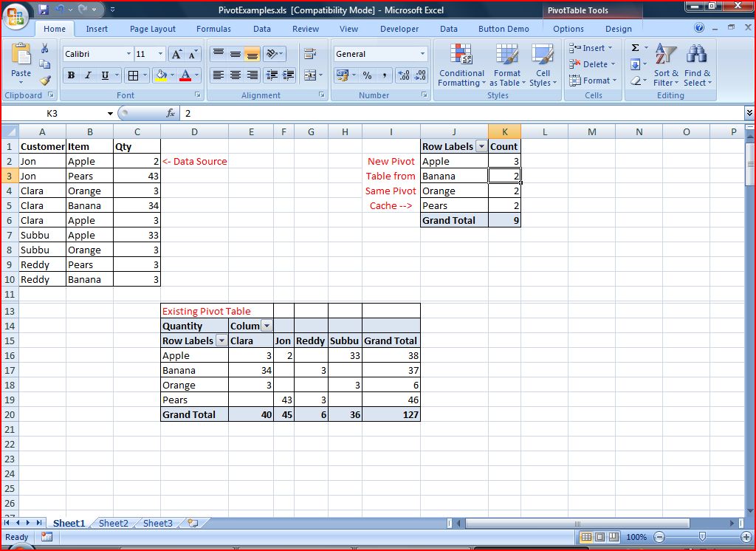Save workbook from Quick Access toolbar

(x=44, y=9)
